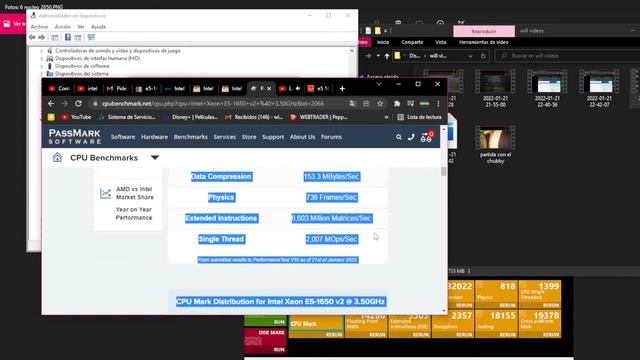This screenshot has width=640, height=360.
Task: Open Chrome tab search chevron
Action: pos(379,84)
